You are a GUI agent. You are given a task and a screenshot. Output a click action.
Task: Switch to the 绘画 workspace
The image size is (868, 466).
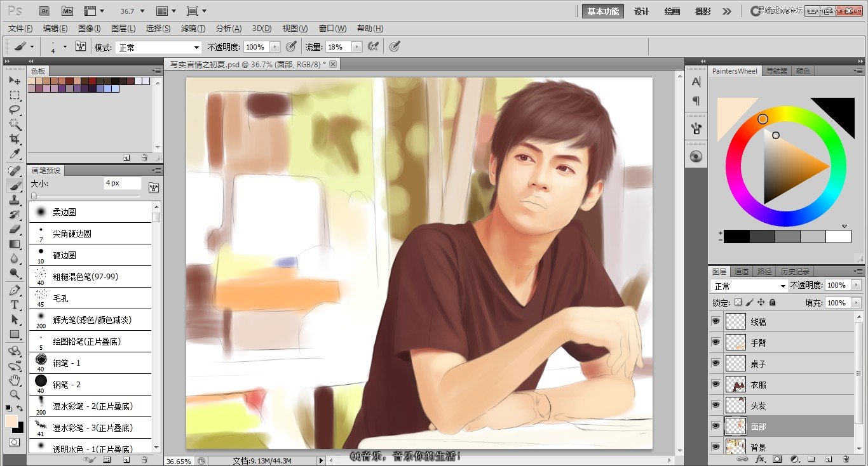tap(672, 11)
